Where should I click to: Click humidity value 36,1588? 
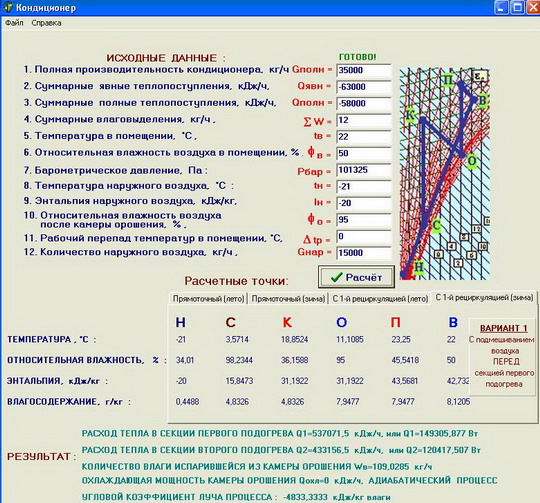click(294, 360)
